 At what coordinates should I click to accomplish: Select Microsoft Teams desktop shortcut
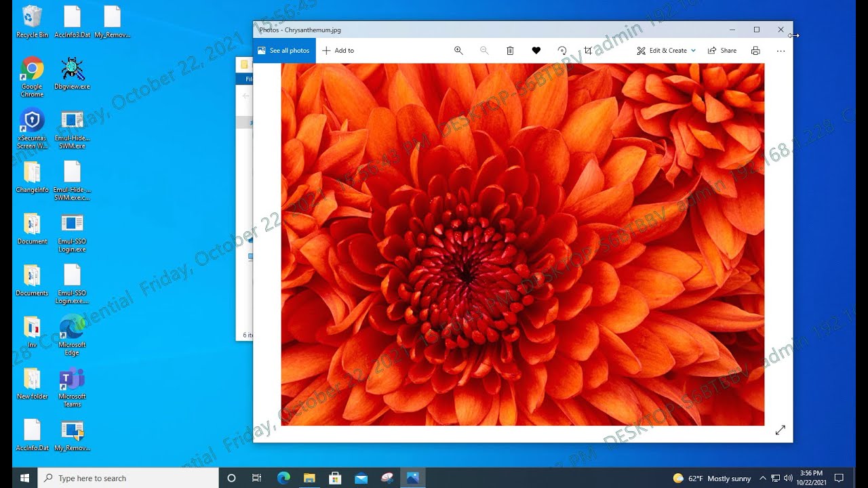click(72, 387)
